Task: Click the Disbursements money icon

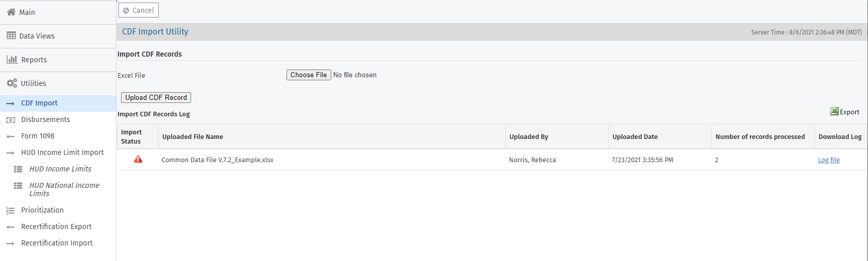Action: (10, 120)
